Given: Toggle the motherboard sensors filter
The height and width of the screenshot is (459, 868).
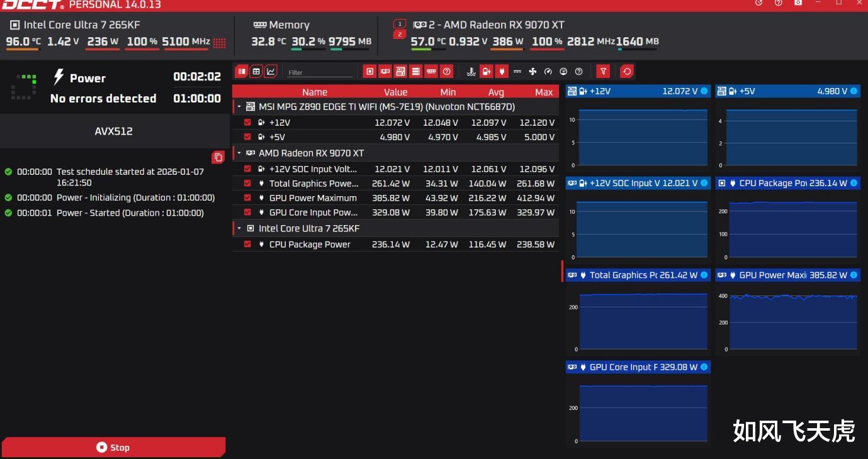Looking at the screenshot, I should [x=400, y=72].
